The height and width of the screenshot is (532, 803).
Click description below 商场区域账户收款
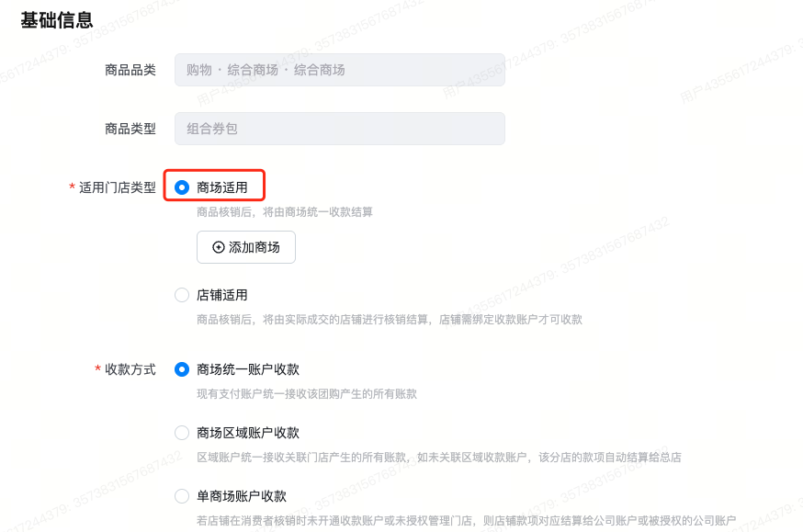point(439,458)
